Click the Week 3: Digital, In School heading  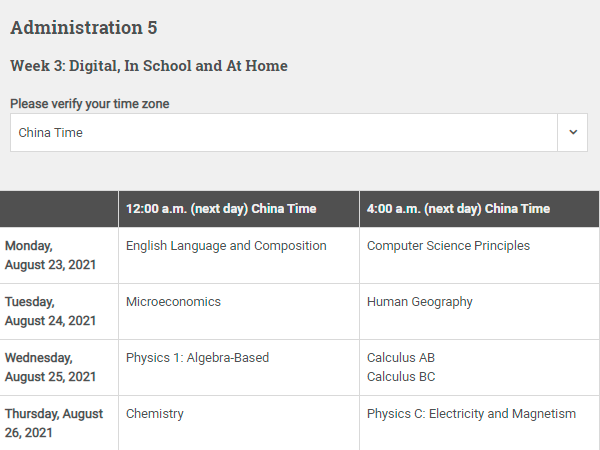[x=149, y=66]
